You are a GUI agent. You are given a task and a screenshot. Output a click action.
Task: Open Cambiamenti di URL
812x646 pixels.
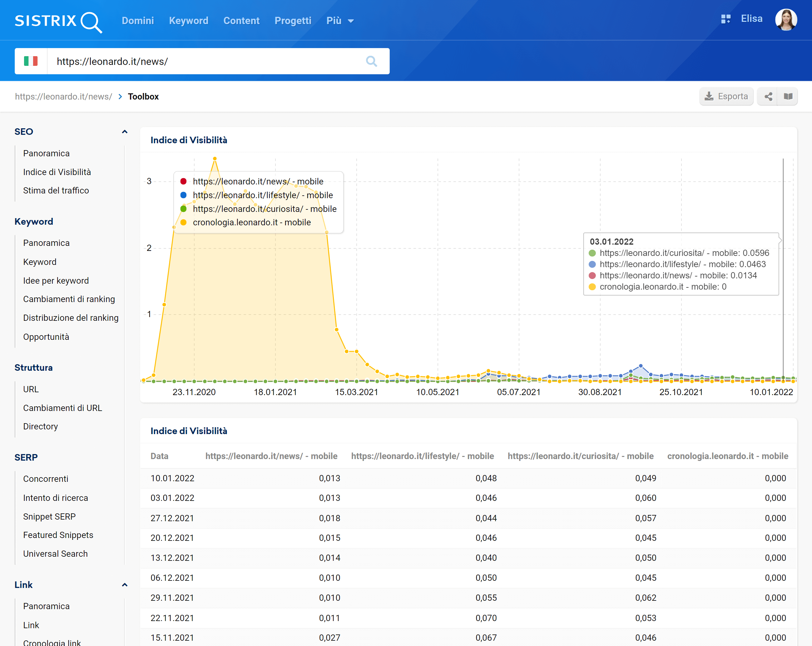point(62,408)
